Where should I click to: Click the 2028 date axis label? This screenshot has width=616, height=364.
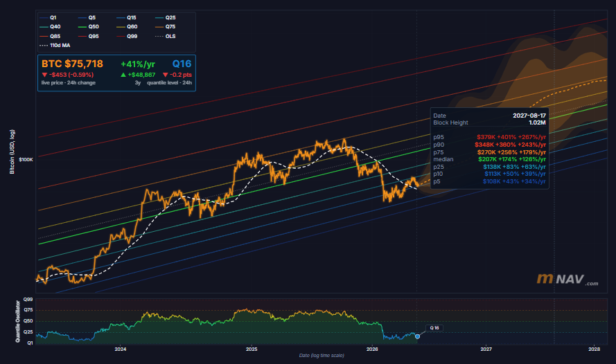(594, 349)
